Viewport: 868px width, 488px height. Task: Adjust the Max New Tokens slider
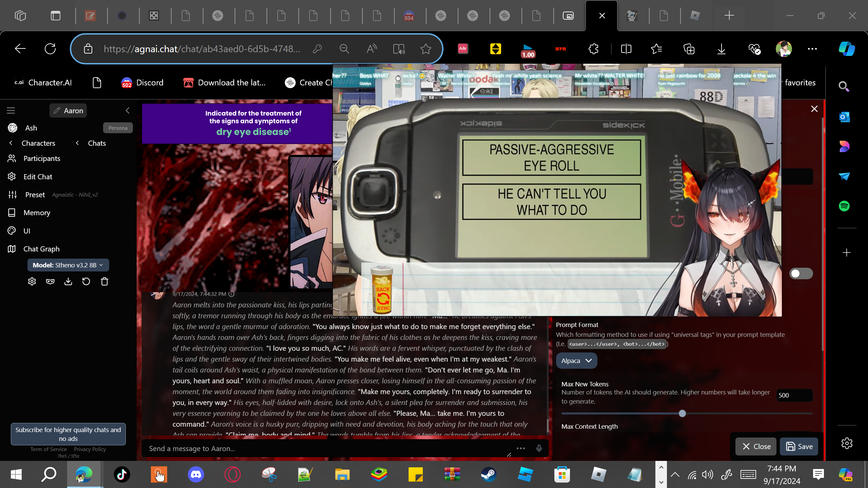682,413
